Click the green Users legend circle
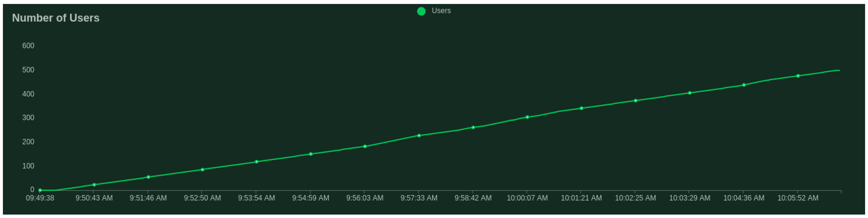868x218 pixels. click(421, 11)
